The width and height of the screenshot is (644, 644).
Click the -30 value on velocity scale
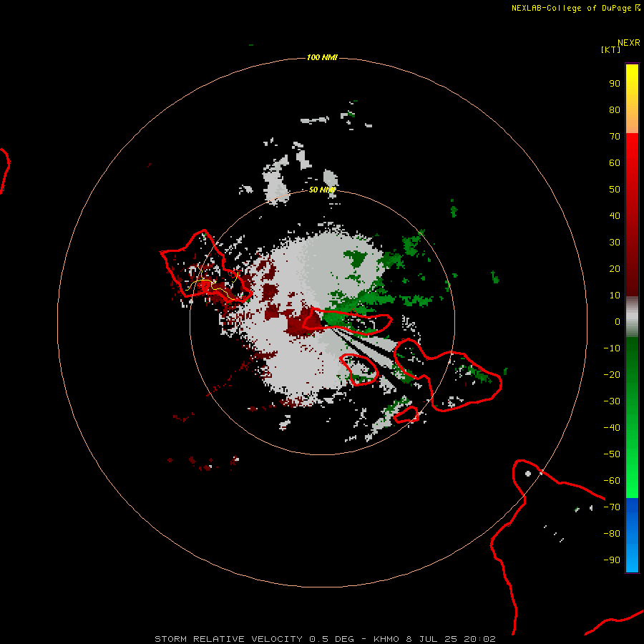click(612, 401)
